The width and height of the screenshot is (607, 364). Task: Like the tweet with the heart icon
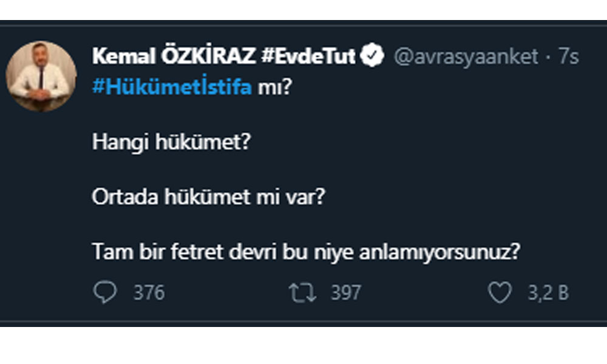(500, 293)
